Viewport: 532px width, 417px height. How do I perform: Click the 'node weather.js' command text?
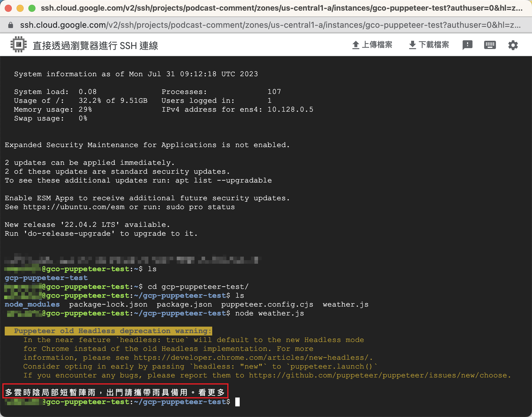(270, 313)
